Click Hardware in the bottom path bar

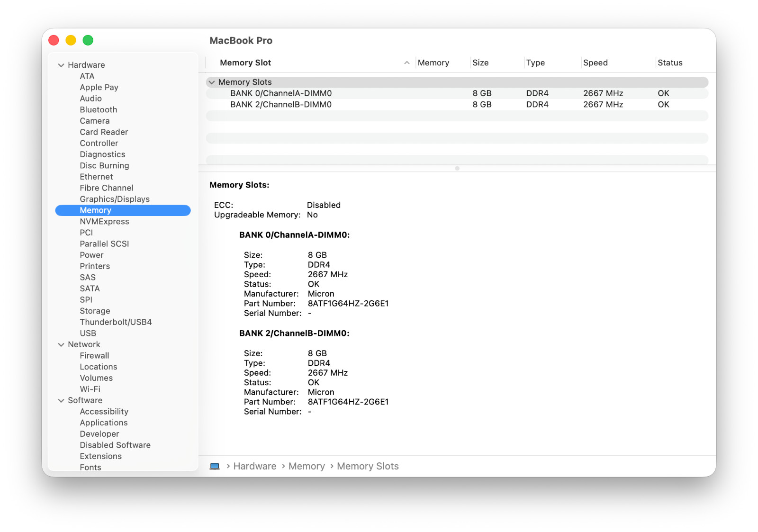(255, 466)
